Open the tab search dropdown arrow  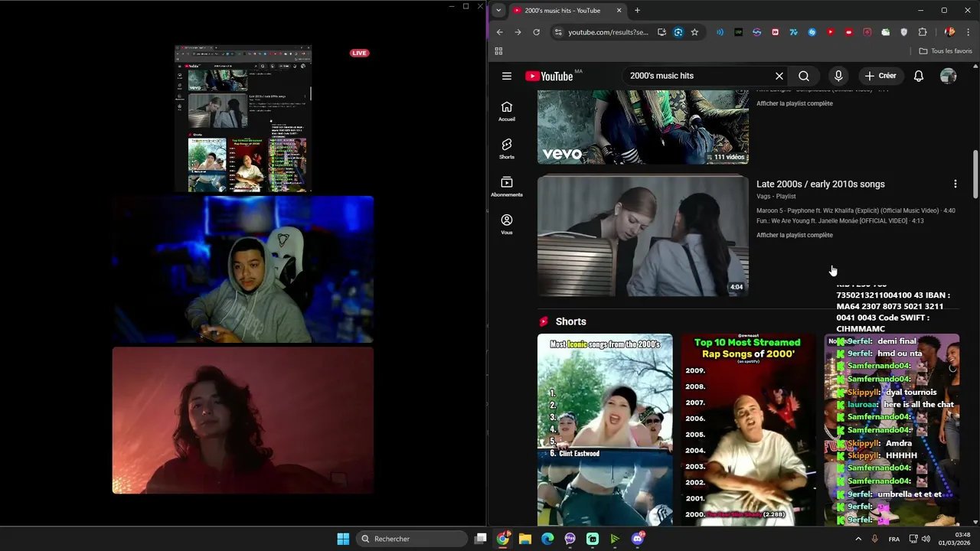[498, 11]
